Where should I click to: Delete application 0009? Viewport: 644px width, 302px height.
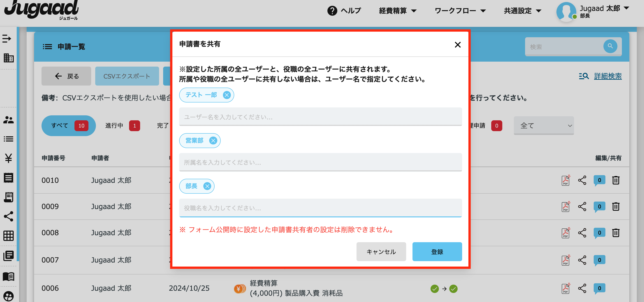point(616,206)
